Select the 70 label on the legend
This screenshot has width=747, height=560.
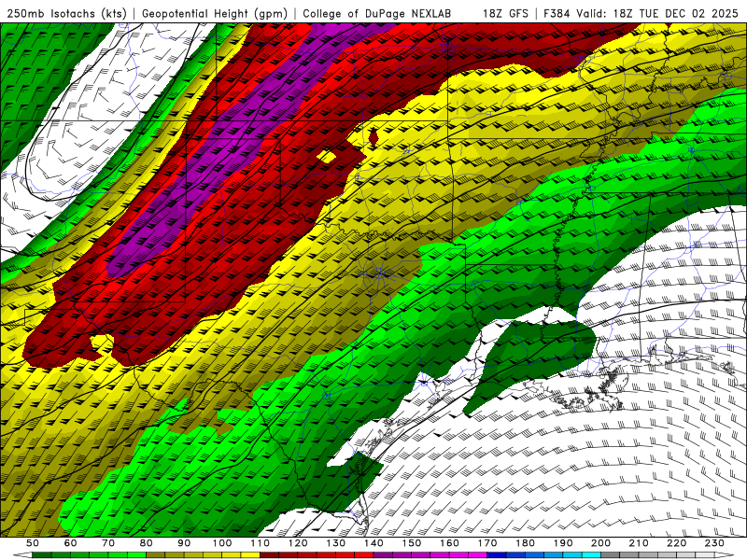pos(108,543)
